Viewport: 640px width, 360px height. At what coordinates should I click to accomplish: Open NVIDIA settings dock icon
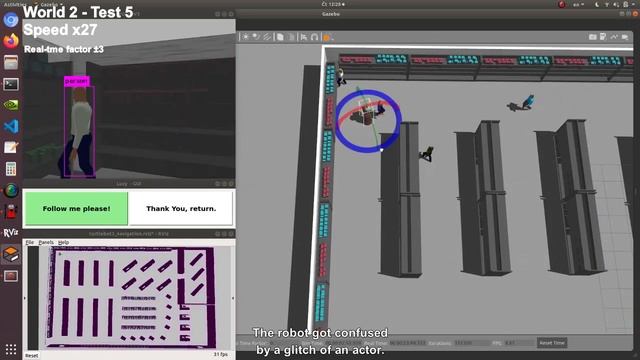11,105
